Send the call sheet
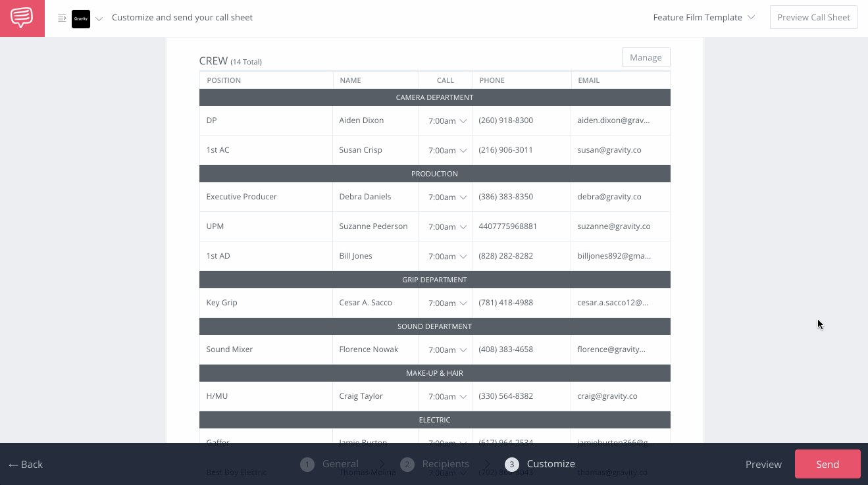This screenshot has height=485, width=868. pyautogui.click(x=827, y=464)
